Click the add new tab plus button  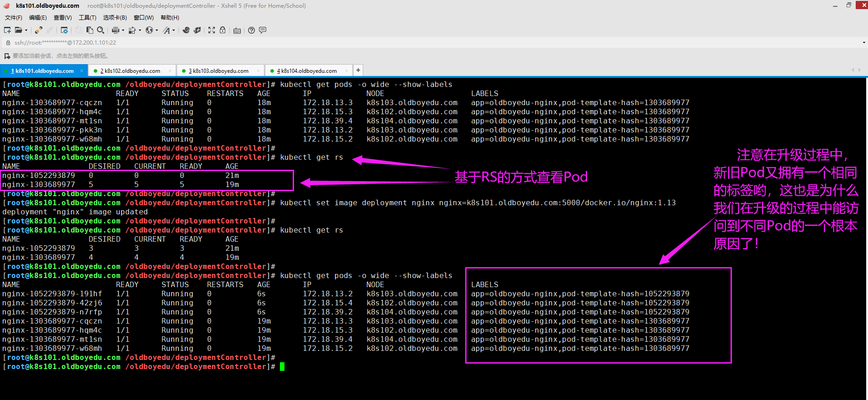358,70
